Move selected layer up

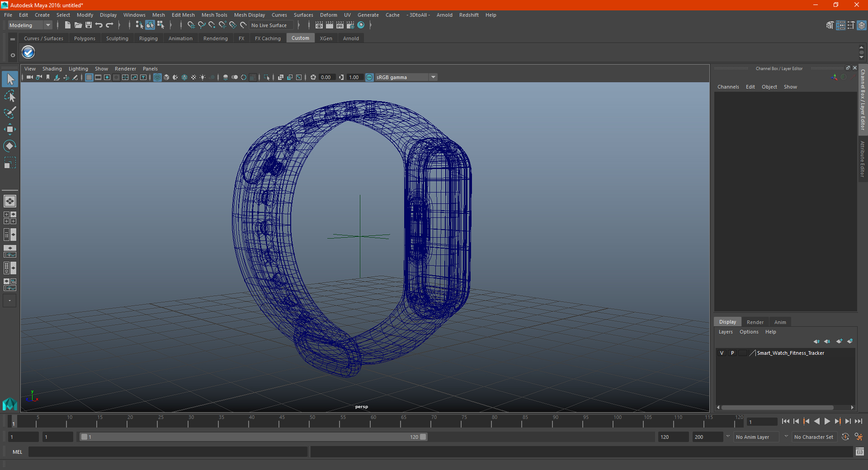816,341
